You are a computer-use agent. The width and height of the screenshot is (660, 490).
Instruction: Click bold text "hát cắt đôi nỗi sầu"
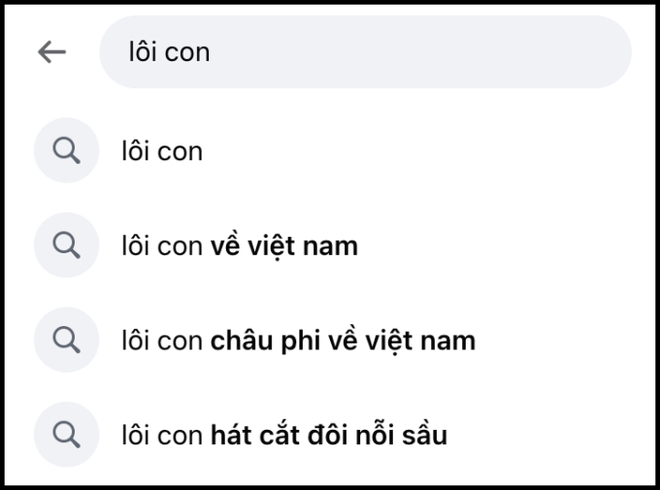click(x=329, y=435)
